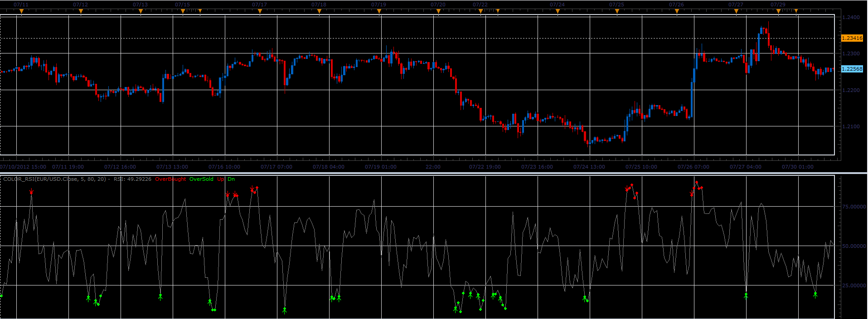Click the 07/17 07:00 time axis label

[x=276, y=167]
